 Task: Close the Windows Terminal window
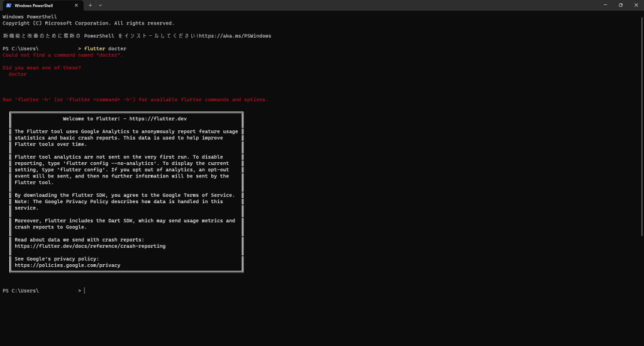636,5
